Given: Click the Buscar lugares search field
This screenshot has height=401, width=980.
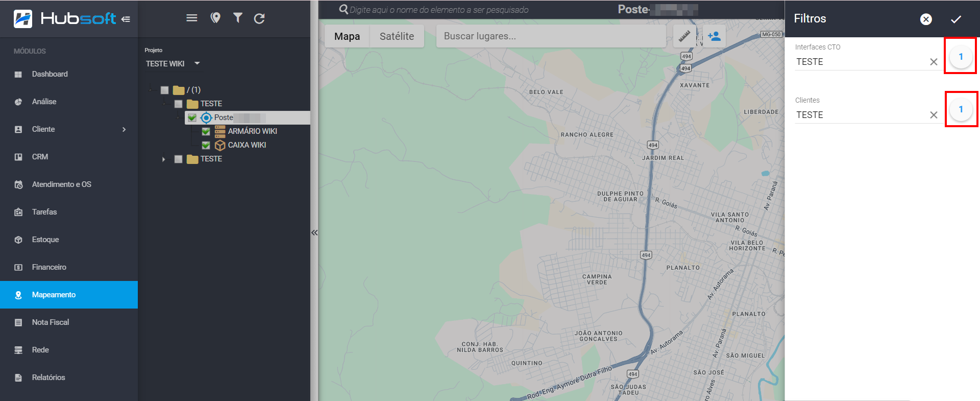Looking at the screenshot, I should 551,36.
